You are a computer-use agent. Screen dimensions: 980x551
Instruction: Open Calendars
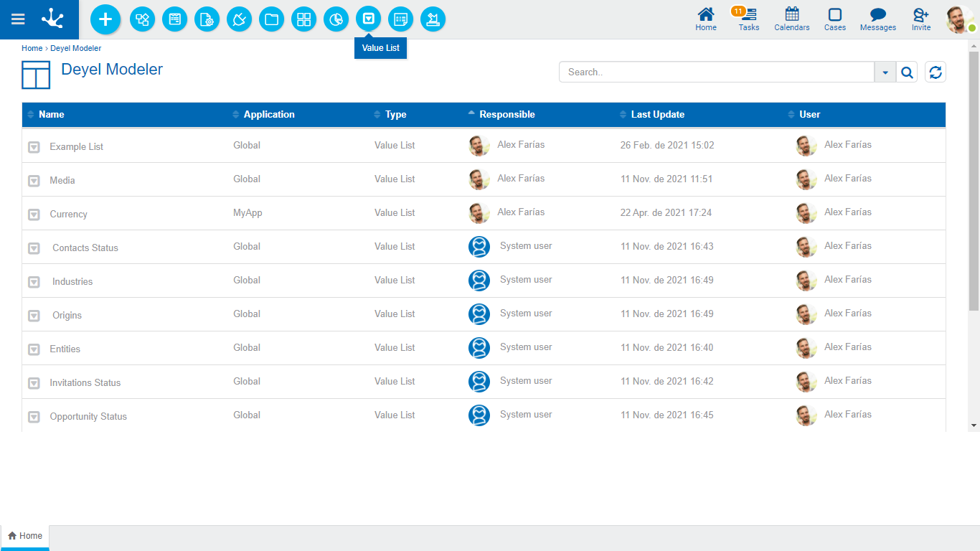click(792, 19)
